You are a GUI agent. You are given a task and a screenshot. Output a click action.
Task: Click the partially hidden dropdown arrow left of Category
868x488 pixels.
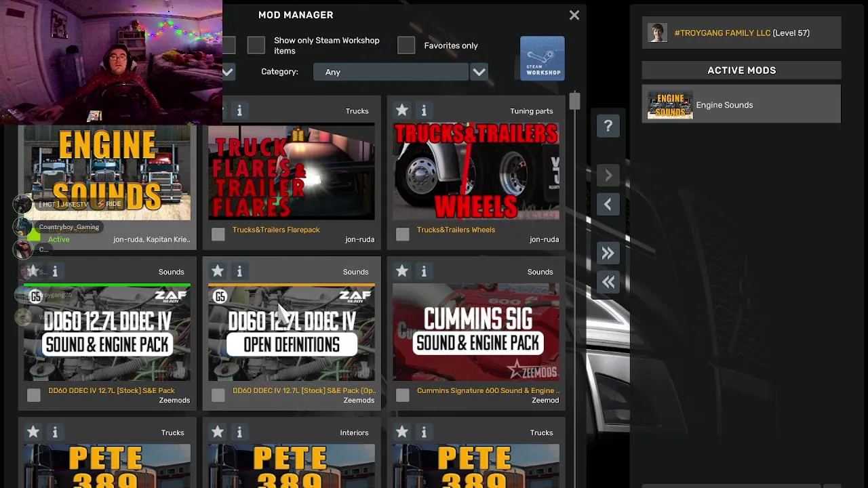pos(229,72)
